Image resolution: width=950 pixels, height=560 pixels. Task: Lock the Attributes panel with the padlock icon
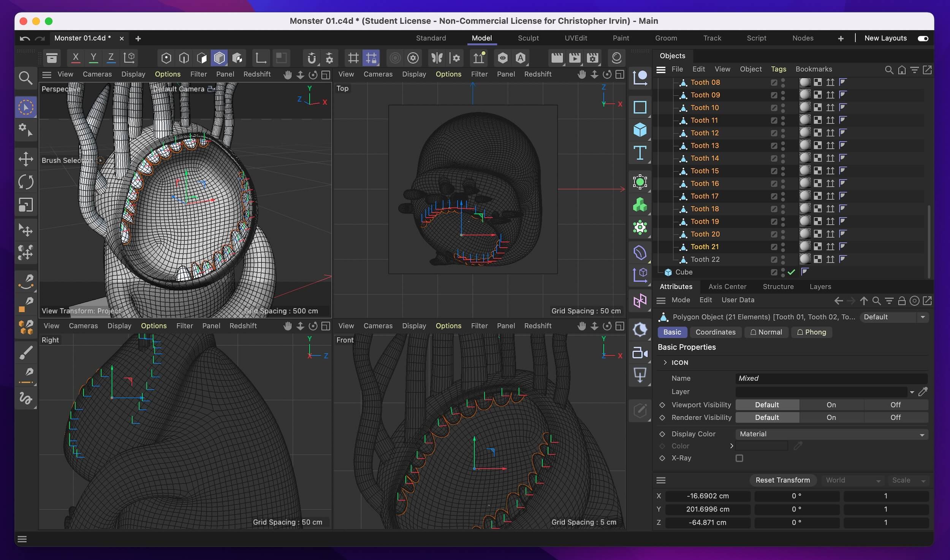click(902, 301)
